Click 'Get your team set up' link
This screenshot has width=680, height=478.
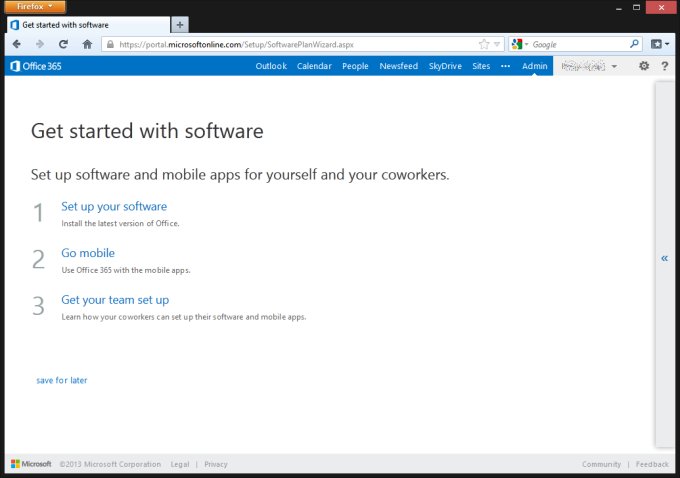tap(115, 300)
